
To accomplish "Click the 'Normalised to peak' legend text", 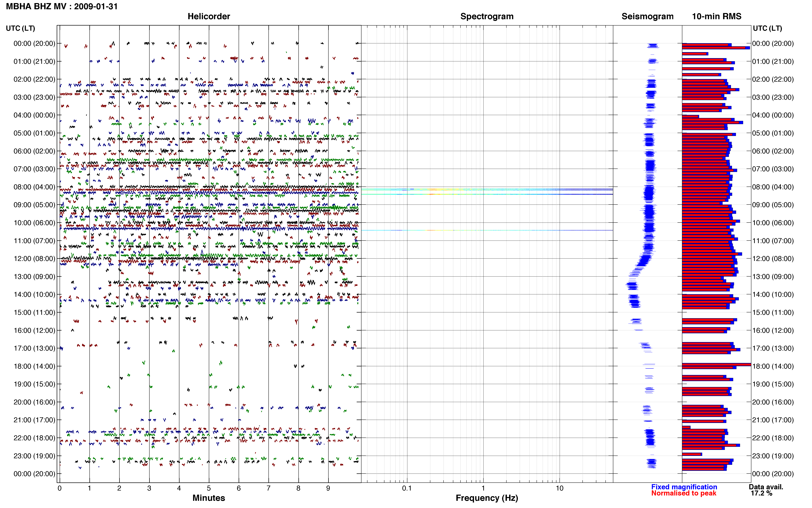I will coord(684,493).
